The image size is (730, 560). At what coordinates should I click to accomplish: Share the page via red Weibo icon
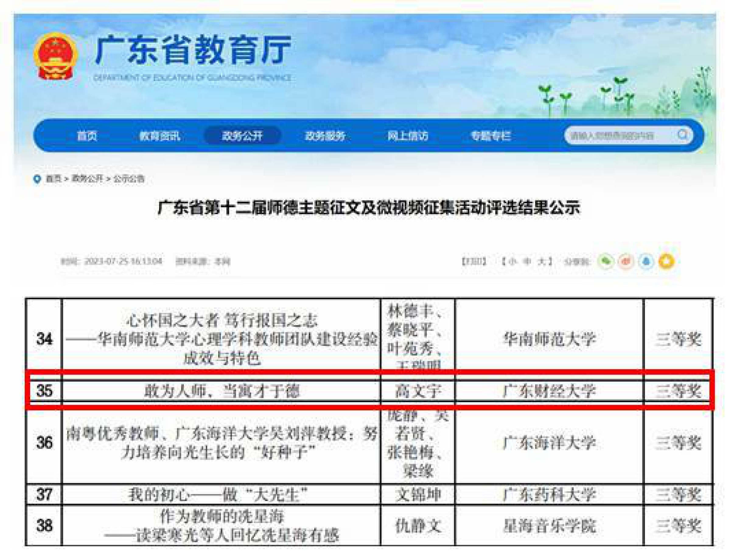[x=626, y=261]
